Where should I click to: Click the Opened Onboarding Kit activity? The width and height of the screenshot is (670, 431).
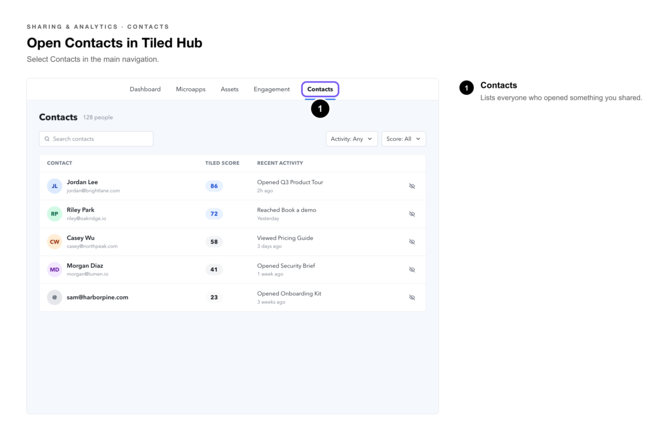click(x=289, y=293)
